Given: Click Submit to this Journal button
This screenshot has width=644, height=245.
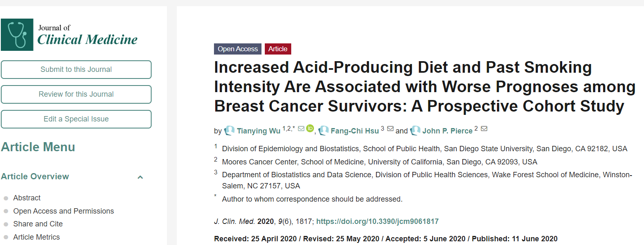Looking at the screenshot, I should [x=76, y=69].
